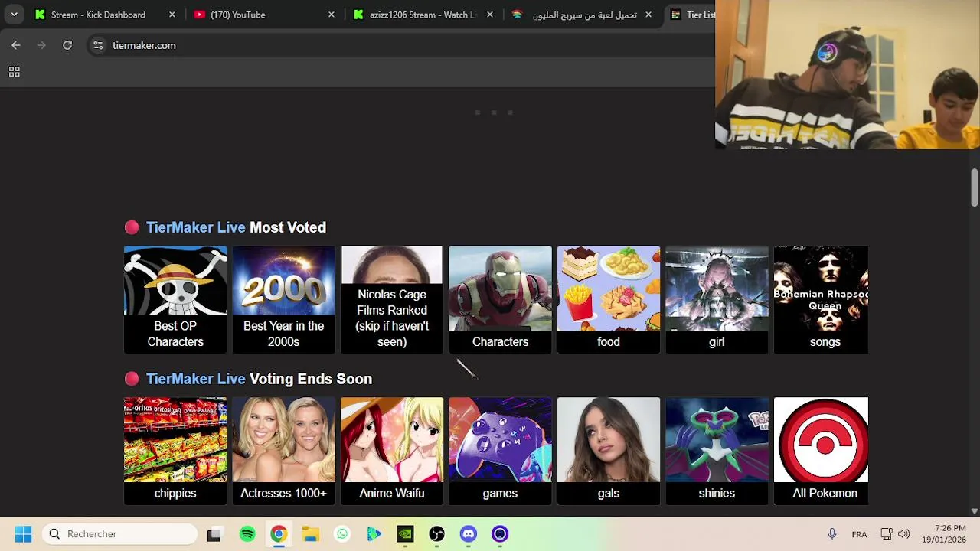980x551 pixels.
Task: Switch to the (170) YouTube tab
Action: 237,15
